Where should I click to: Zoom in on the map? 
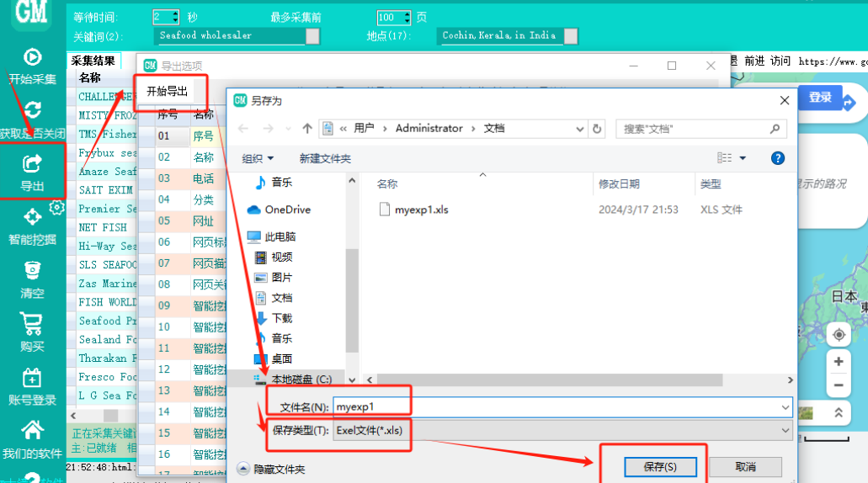[839, 361]
